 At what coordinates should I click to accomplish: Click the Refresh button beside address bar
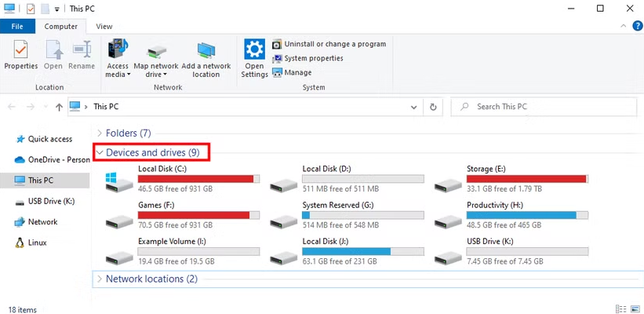point(433,107)
